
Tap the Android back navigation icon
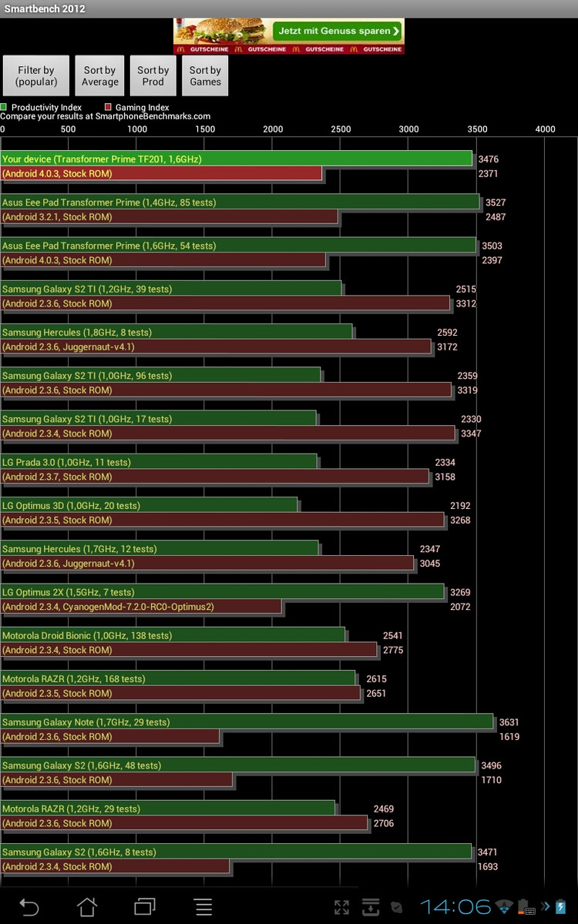(29, 907)
